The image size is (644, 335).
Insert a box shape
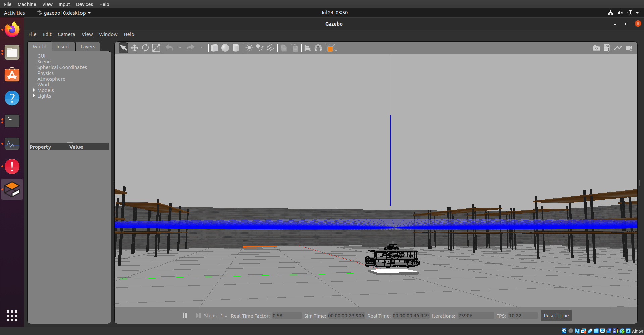click(x=214, y=48)
